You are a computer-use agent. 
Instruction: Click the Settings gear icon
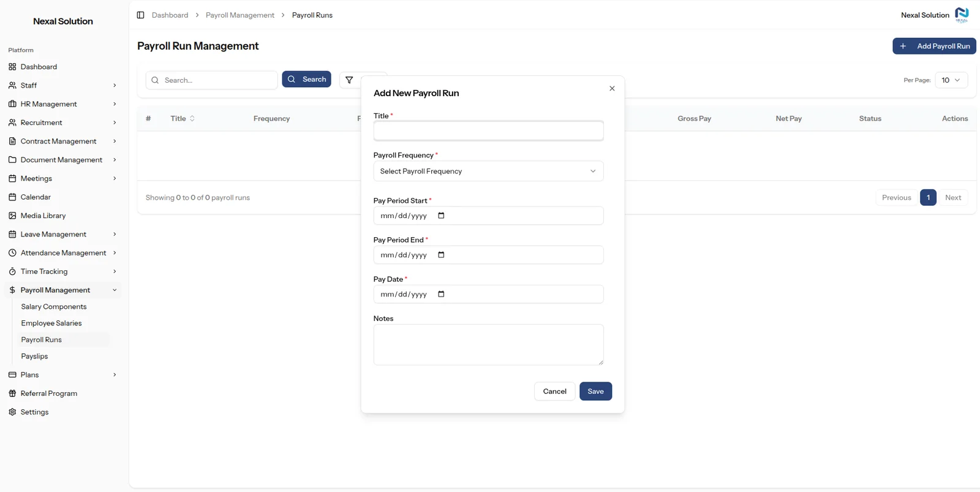click(x=12, y=412)
